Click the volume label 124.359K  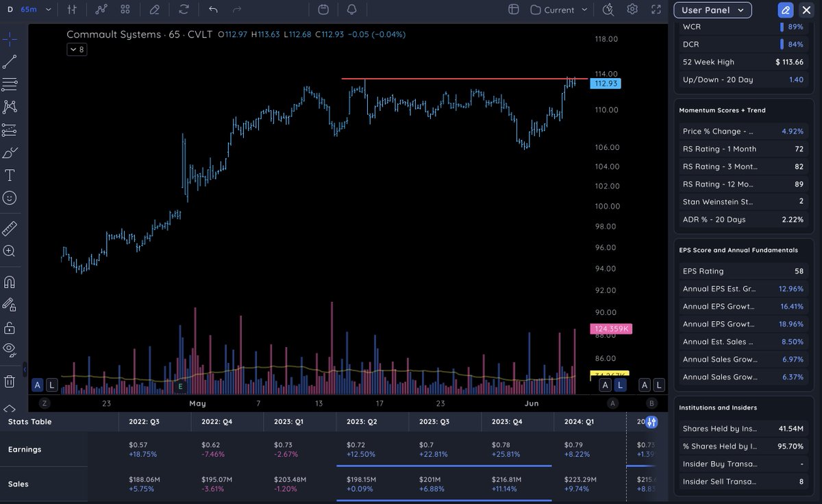(610, 329)
